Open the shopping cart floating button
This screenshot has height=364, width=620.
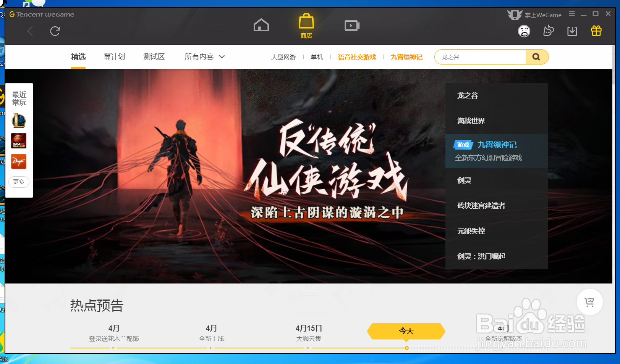[589, 302]
